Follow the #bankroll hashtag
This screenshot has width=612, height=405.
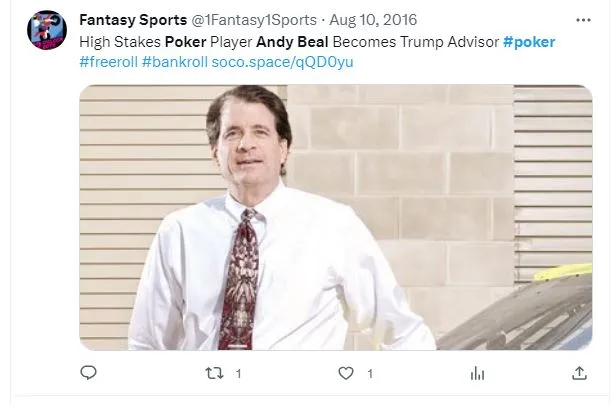(x=174, y=62)
